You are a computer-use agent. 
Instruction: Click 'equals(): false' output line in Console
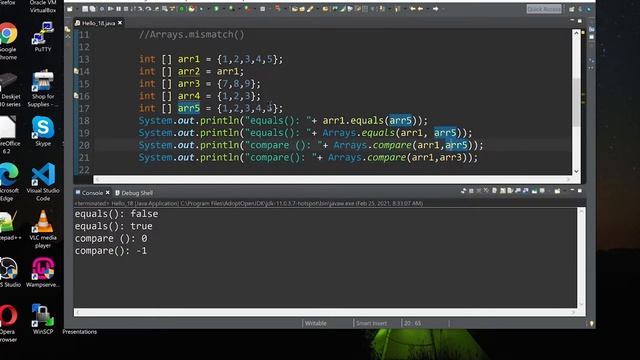116,214
